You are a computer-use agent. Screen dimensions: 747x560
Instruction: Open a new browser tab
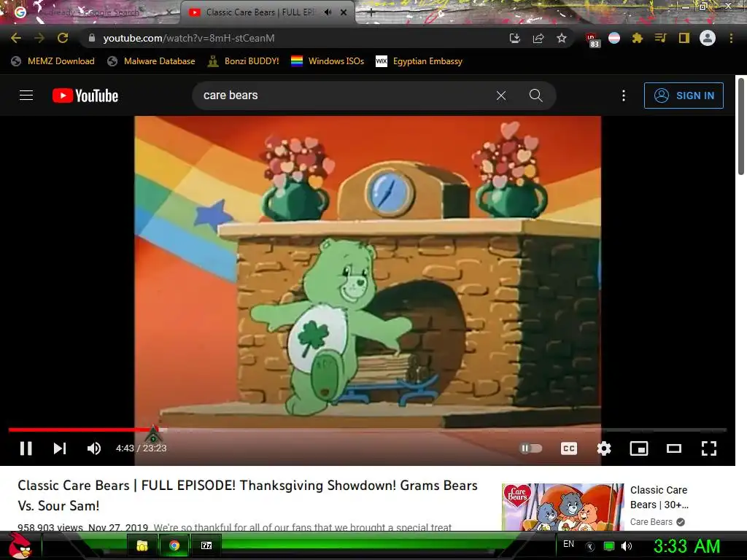[x=371, y=13]
